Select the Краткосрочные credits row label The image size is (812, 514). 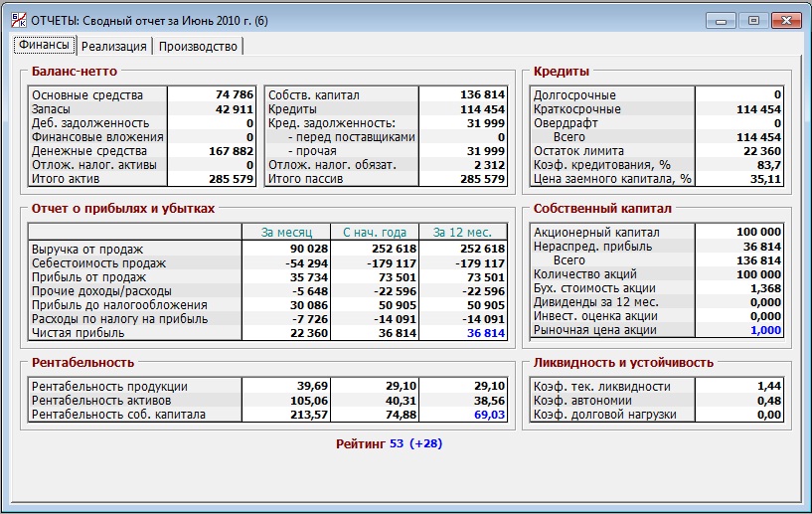point(576,109)
